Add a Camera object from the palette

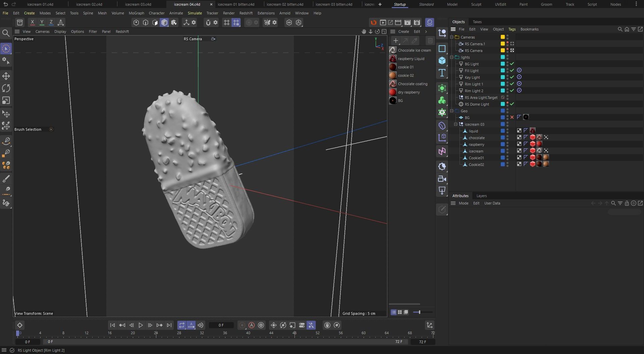coord(442,179)
